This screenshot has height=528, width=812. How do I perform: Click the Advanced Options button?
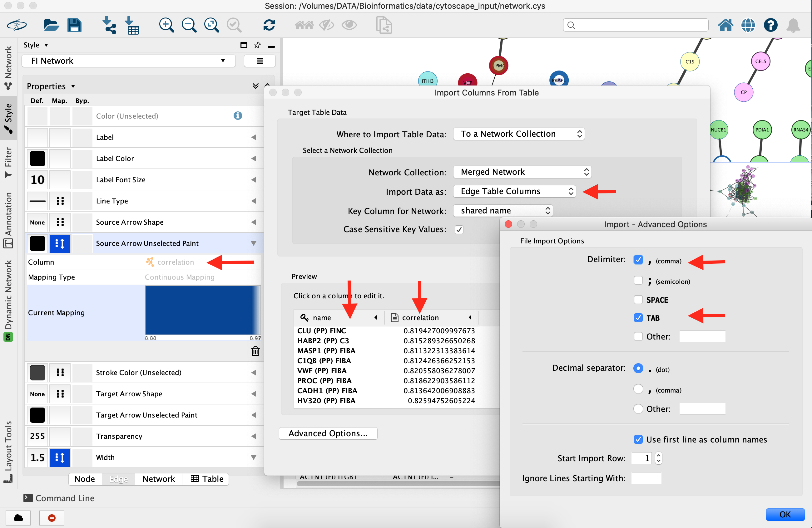(328, 433)
